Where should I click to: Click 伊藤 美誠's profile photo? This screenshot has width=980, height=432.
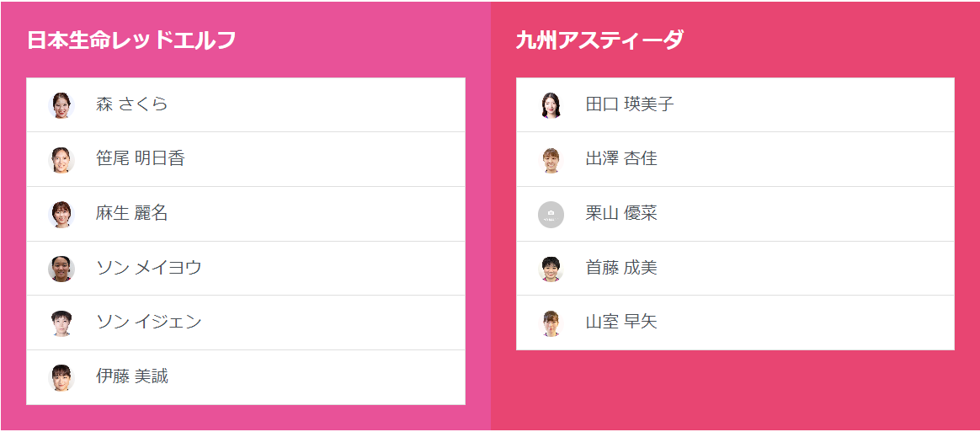[x=61, y=377]
